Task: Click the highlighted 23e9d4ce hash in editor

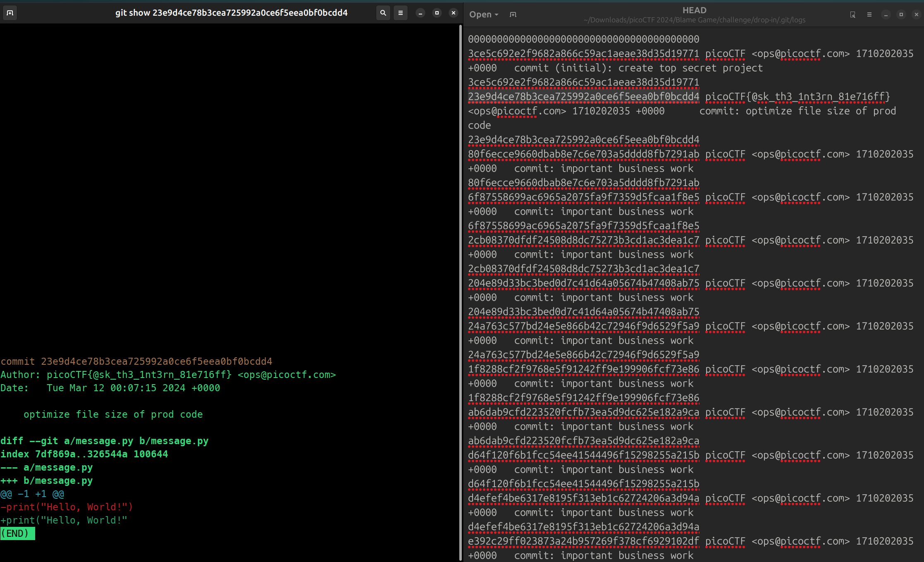Action: 584,97
